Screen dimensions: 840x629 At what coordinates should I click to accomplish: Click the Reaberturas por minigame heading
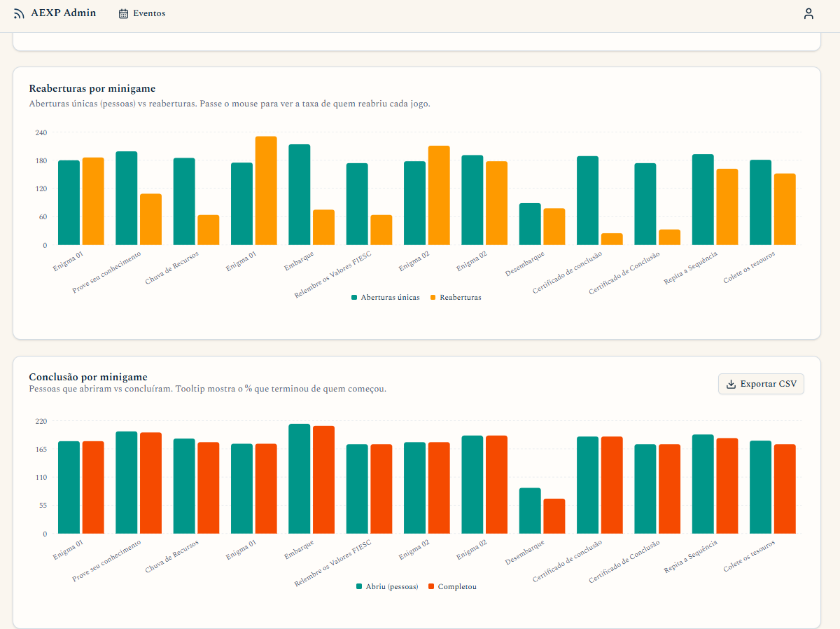click(x=92, y=89)
